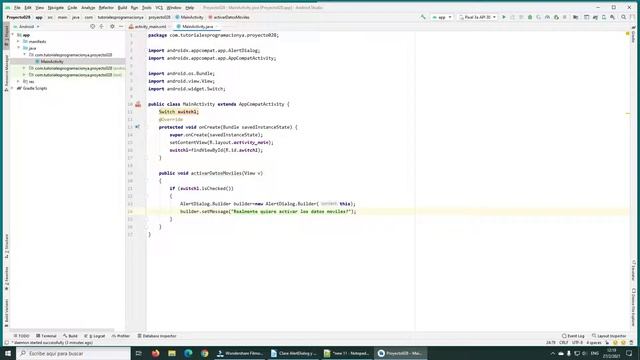This screenshot has height=360, width=640.
Task: Switch to Wondershare Filmora taskbar window
Action: [240, 353]
